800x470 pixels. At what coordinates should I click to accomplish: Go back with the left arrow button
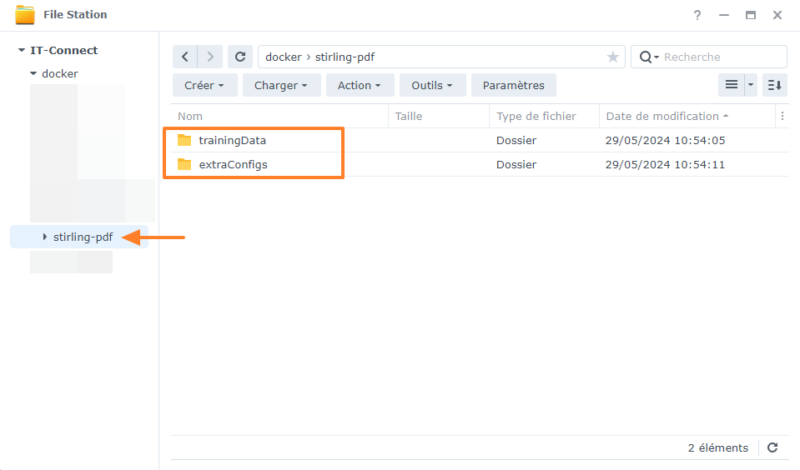tap(185, 57)
